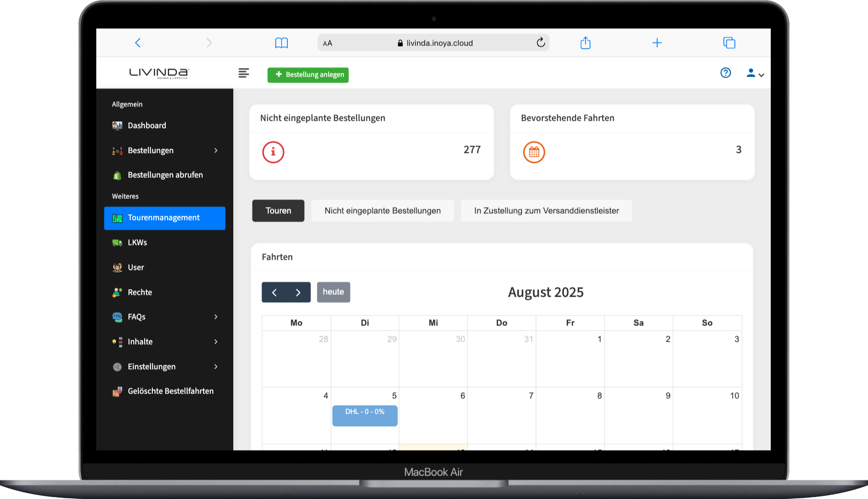Expand FAQs submenu chevron
Image resolution: width=868 pixels, height=499 pixels.
tap(216, 317)
